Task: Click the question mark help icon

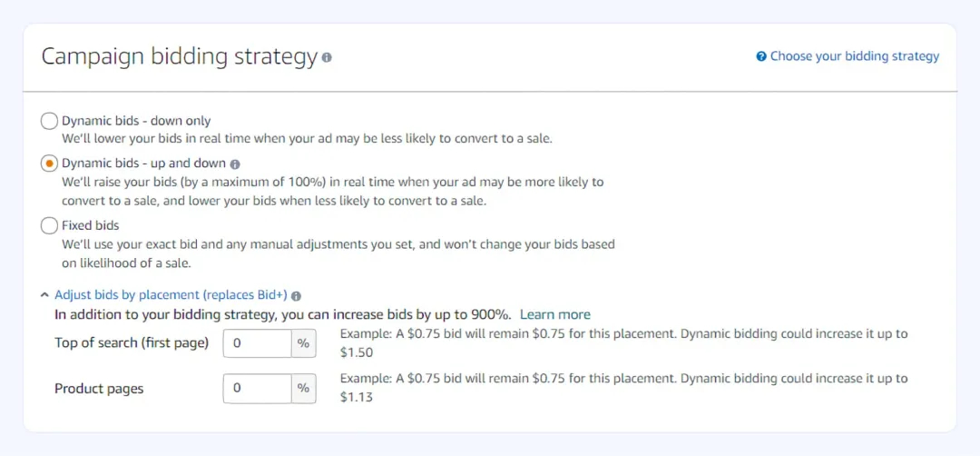Action: point(761,56)
